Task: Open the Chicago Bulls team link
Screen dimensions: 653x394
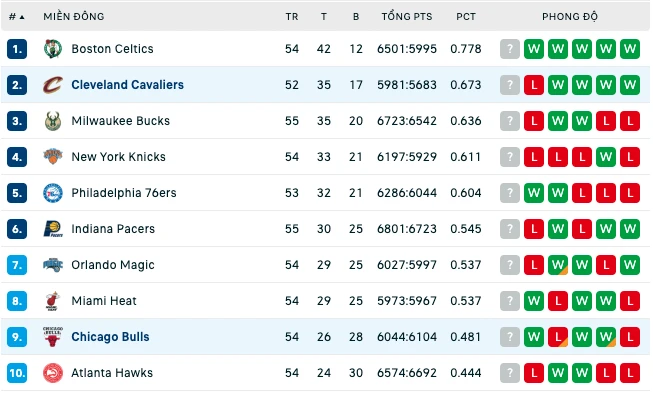Action: pyautogui.click(x=110, y=337)
